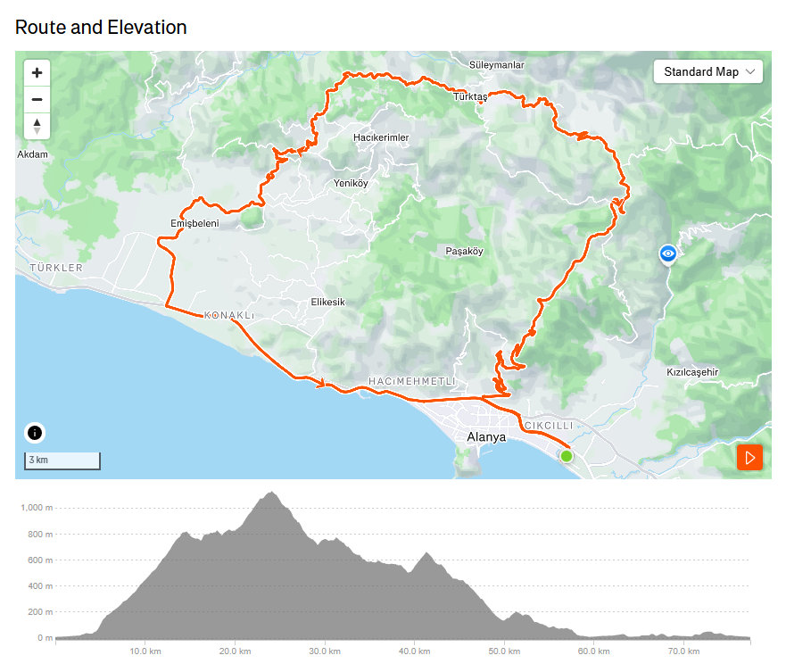This screenshot has width=786, height=672.
Task: Click the 1,000 m elevation axis label
Action: [37, 508]
